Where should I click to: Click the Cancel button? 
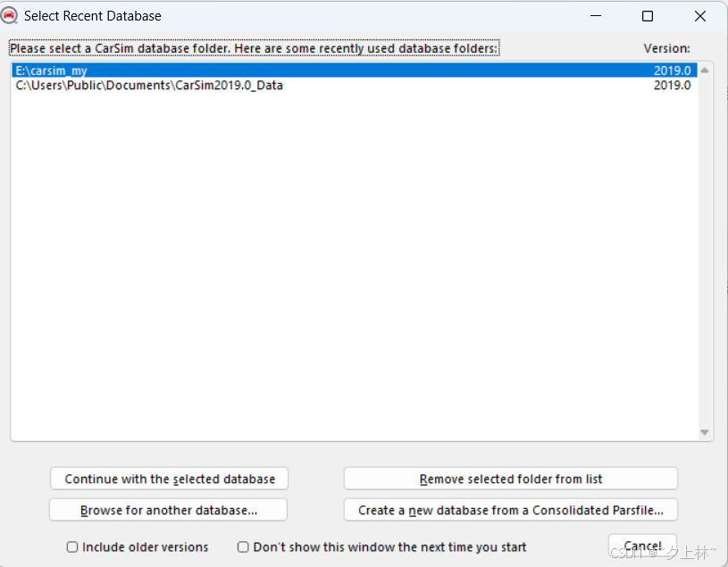pyautogui.click(x=642, y=546)
